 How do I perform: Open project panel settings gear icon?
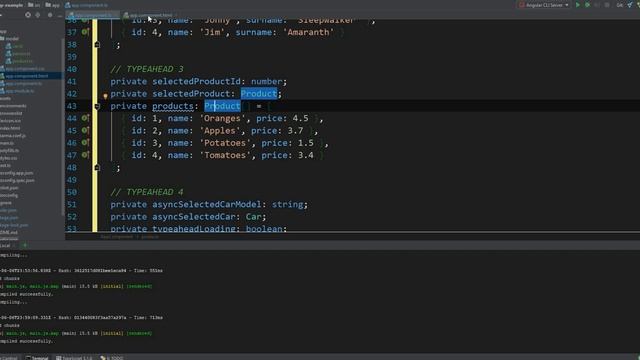[50, 15]
